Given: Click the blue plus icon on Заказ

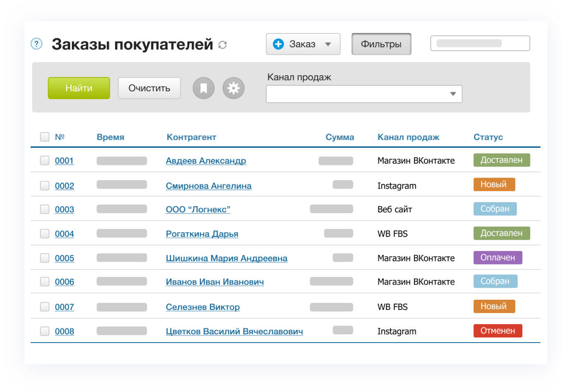Looking at the screenshot, I should click(x=278, y=44).
